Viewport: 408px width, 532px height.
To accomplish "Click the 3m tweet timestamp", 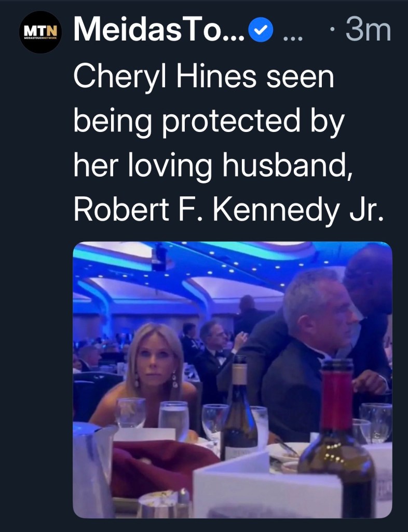I will [x=367, y=31].
